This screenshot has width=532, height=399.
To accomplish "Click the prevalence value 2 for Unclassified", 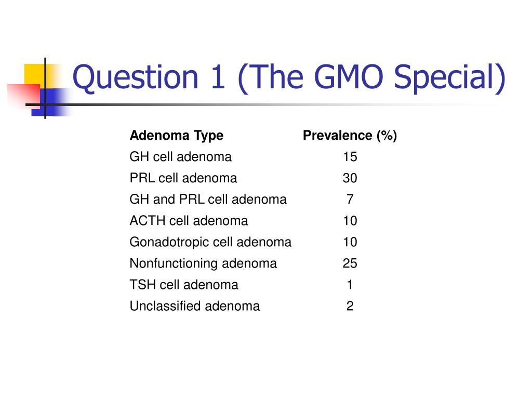I will 350,306.
